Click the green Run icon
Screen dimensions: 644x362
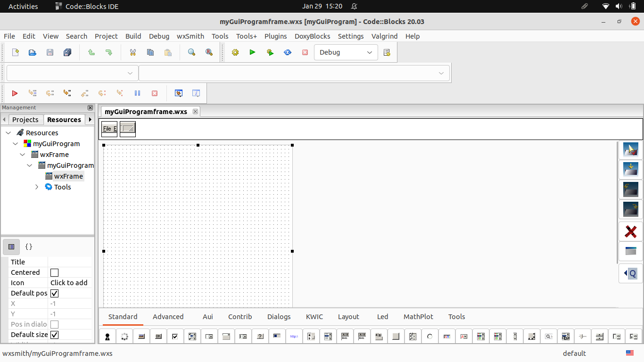[x=253, y=52]
